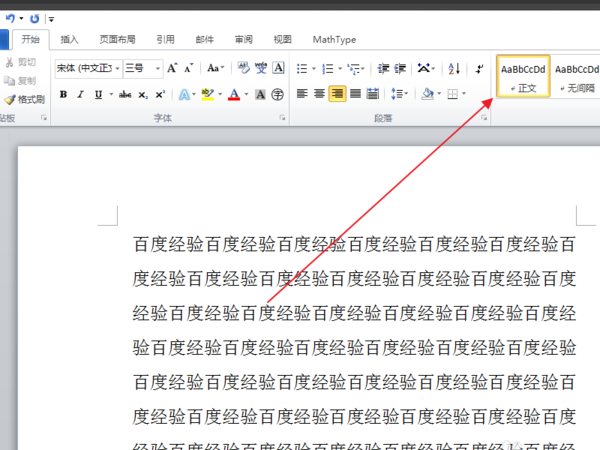
Task: Click the Increase Indent icon
Action: (400, 68)
